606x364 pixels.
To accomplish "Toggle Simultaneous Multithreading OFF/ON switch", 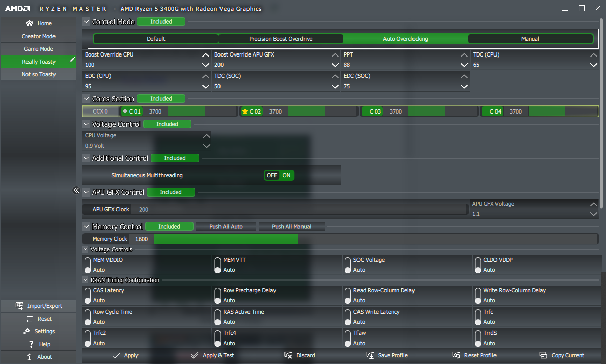I will (x=279, y=175).
